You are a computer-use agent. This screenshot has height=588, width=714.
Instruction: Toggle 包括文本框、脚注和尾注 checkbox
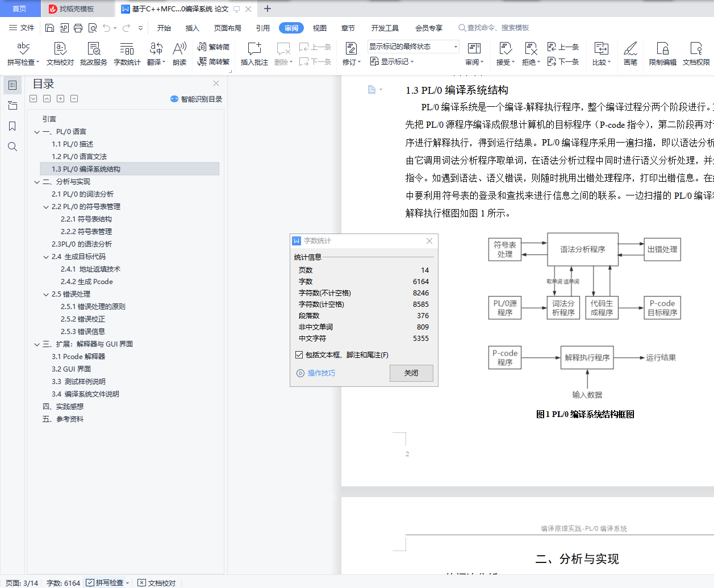[299, 355]
